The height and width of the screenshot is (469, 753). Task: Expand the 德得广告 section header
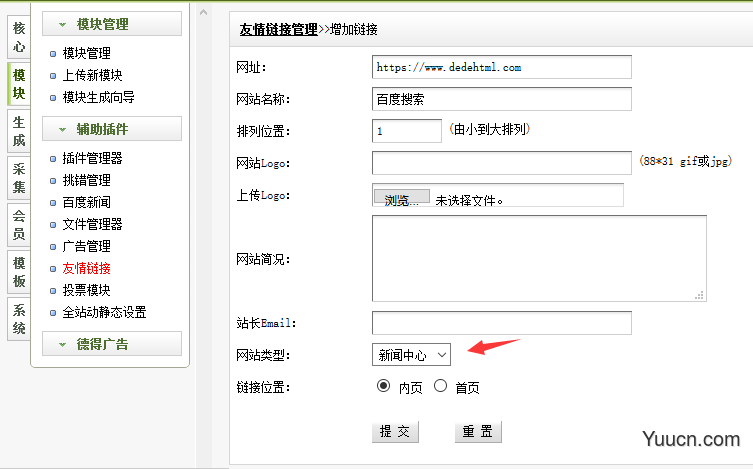pyautogui.click(x=111, y=344)
